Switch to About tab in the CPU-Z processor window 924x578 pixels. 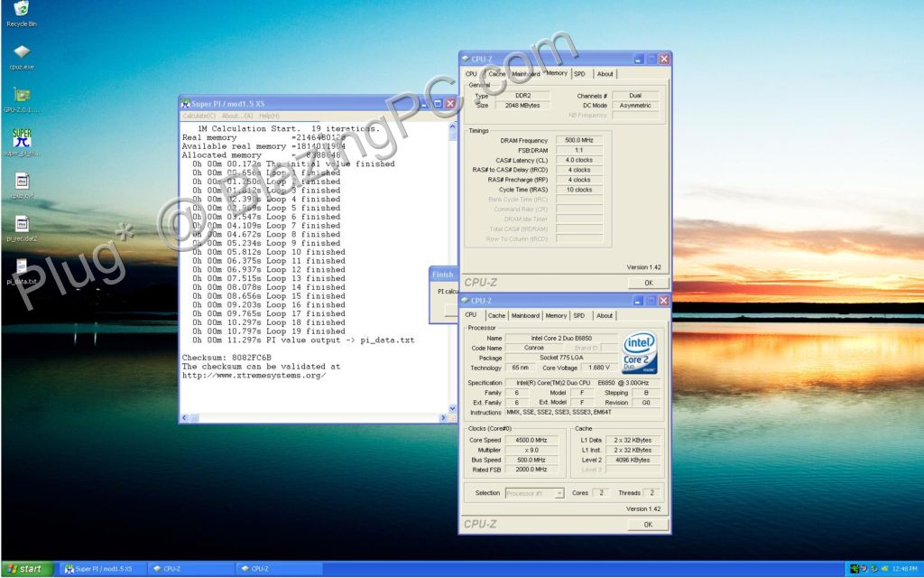tap(605, 315)
